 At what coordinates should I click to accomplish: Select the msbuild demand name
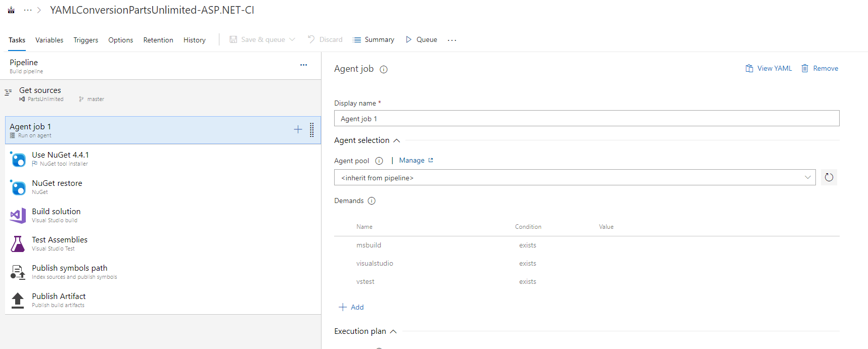[369, 245]
